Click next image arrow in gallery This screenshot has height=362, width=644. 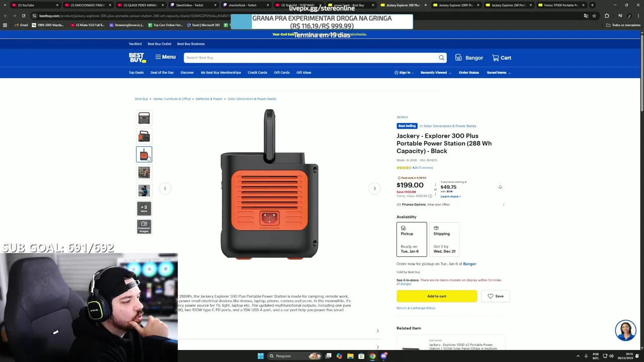point(374,189)
